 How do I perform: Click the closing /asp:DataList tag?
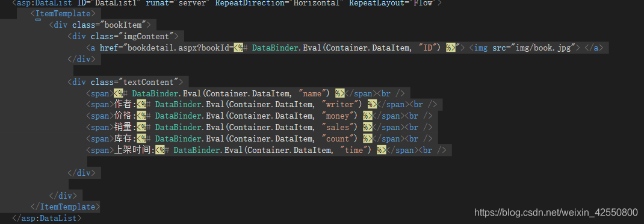pyautogui.click(x=47, y=218)
